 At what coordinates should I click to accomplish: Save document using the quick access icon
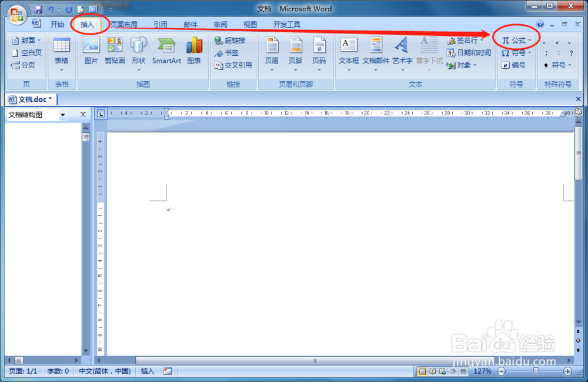click(38, 9)
